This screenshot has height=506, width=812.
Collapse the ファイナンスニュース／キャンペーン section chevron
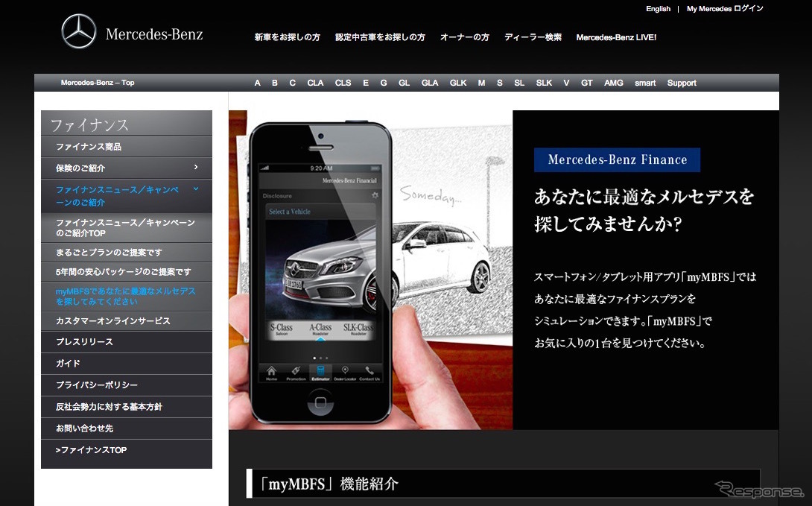click(196, 190)
